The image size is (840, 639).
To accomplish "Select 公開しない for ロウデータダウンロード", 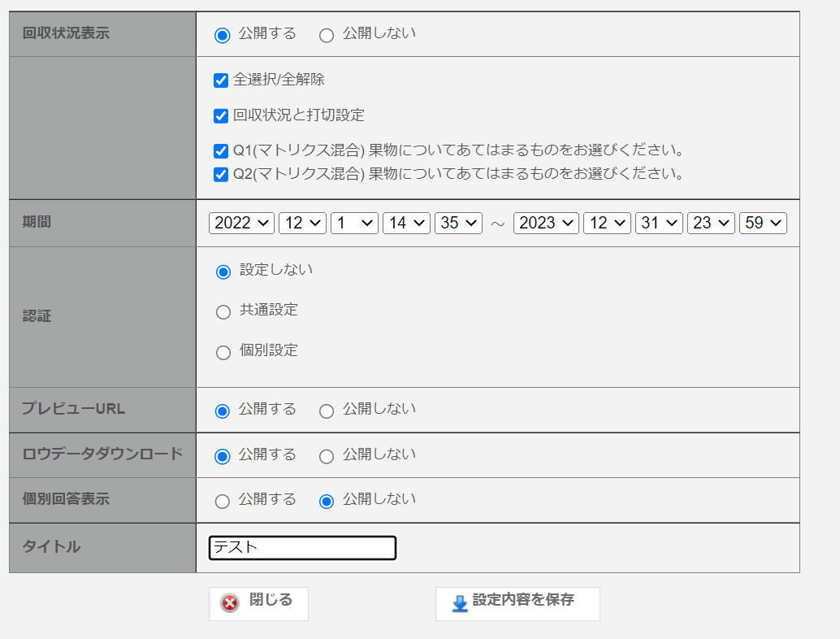I will (x=327, y=457).
